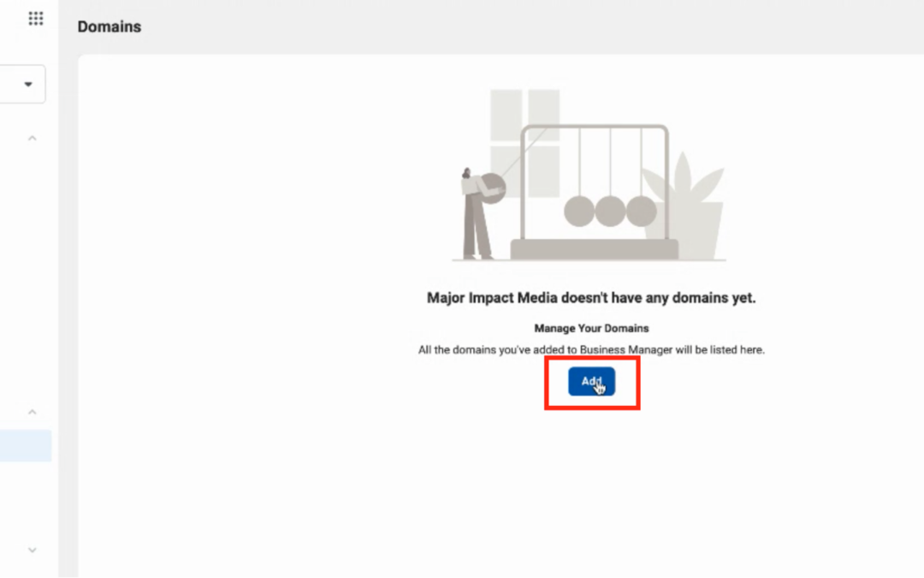
Task: Click the base of Newton's cradle
Action: point(594,249)
